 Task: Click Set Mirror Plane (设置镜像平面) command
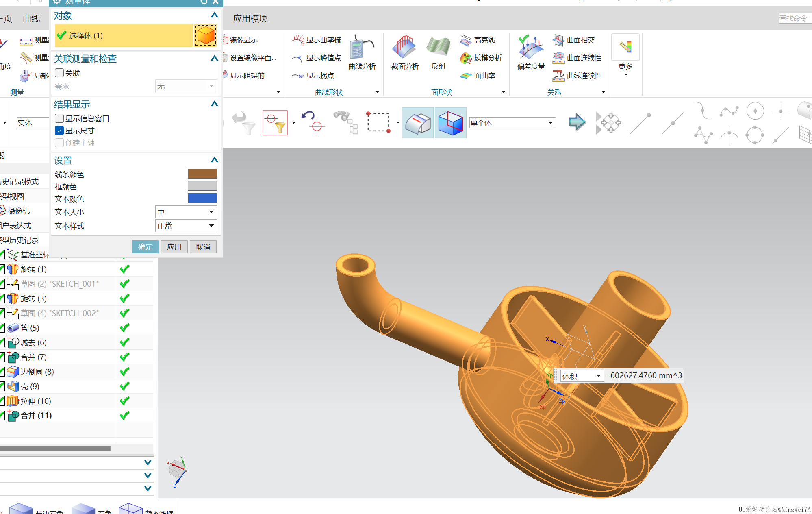coord(250,58)
